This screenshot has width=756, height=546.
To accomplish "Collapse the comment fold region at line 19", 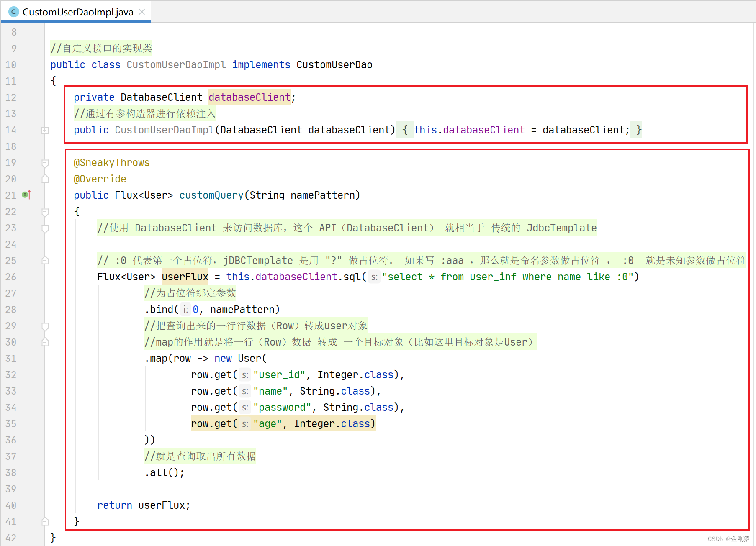I will (45, 163).
